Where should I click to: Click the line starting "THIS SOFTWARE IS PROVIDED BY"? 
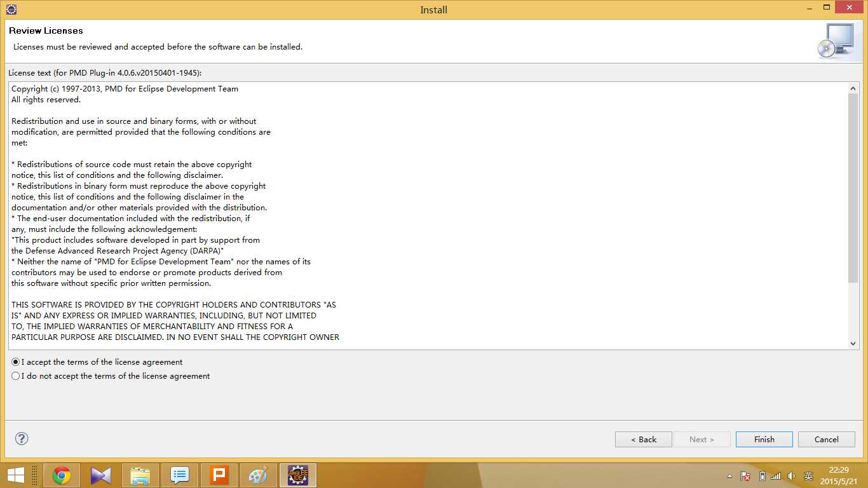(x=173, y=304)
